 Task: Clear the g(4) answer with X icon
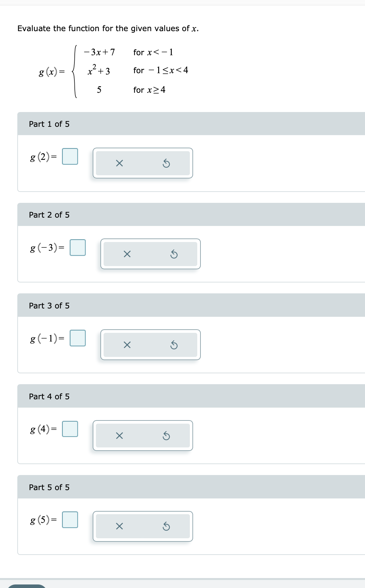(119, 436)
